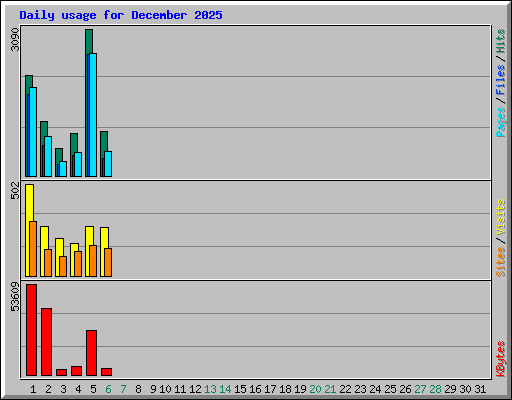The width and height of the screenshot is (512, 400).
Task: Click the blue 'Files' legend label
Action: click(x=501, y=80)
